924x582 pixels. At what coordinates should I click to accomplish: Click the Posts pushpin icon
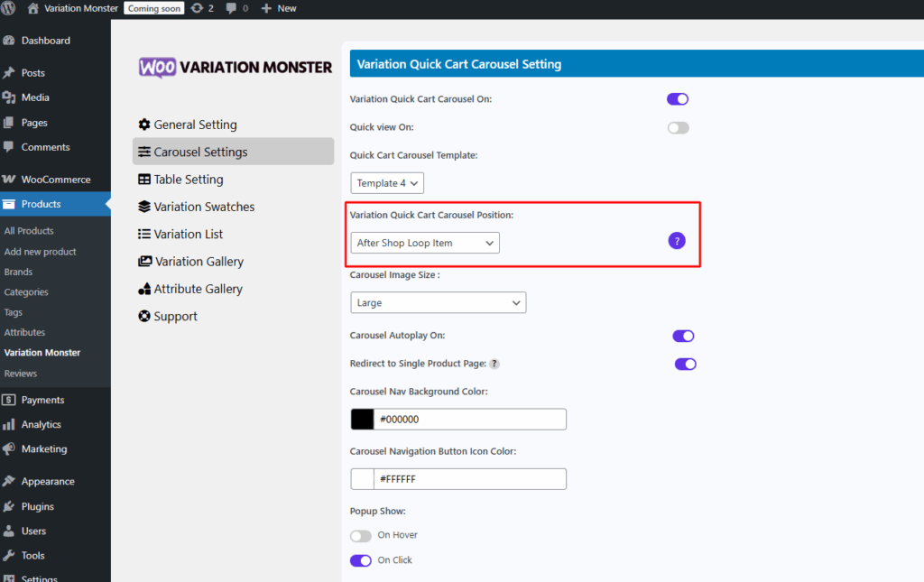[9, 72]
